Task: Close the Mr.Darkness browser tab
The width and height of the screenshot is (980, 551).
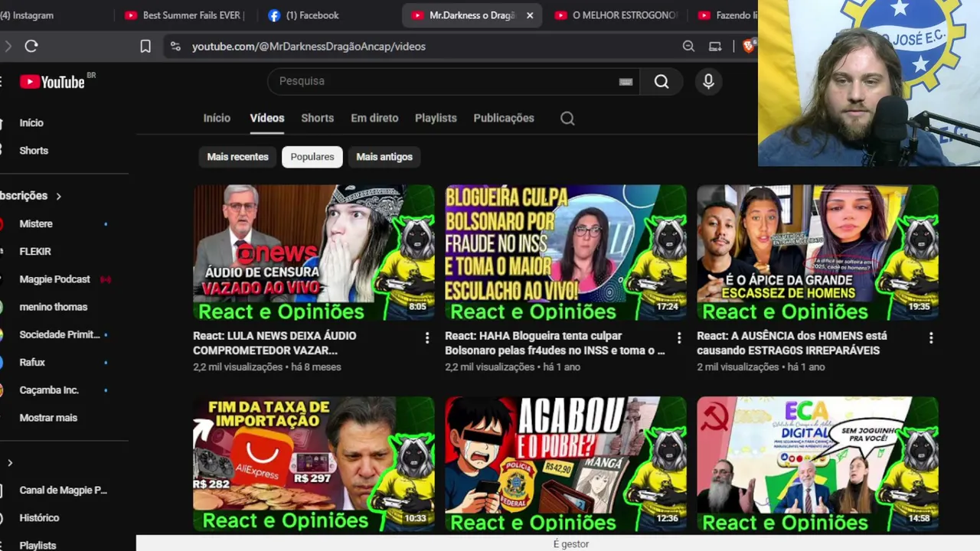Action: 529,15
